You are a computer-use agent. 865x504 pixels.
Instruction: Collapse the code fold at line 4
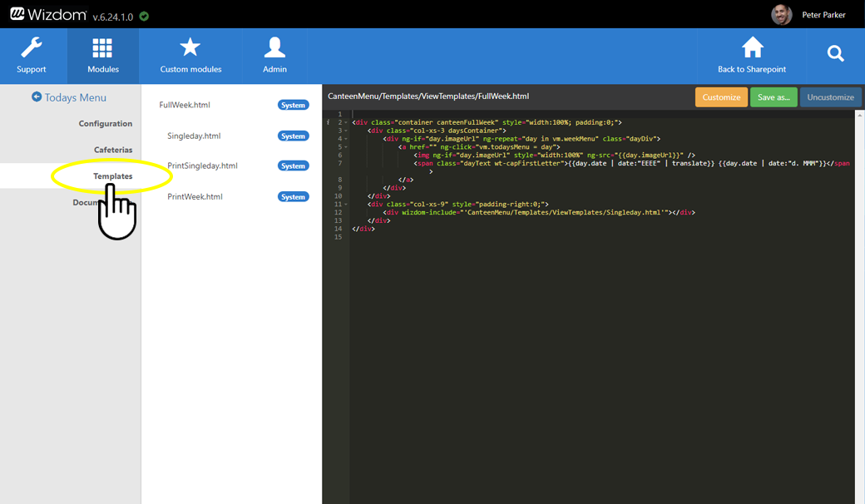(x=347, y=139)
